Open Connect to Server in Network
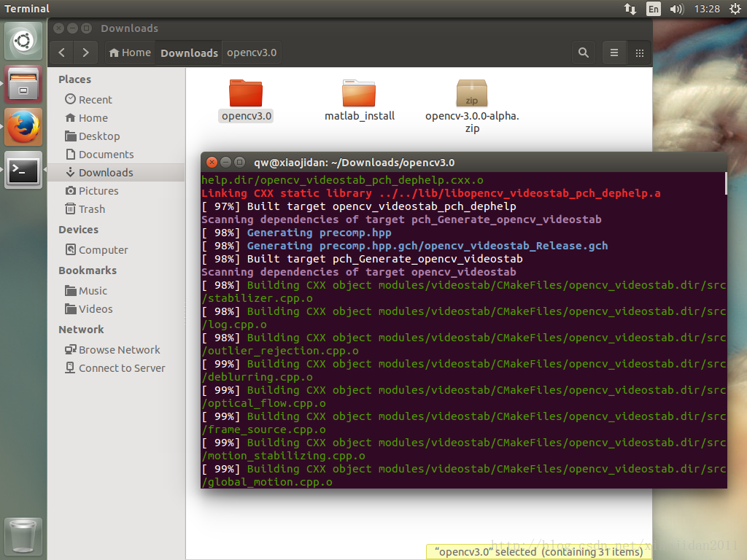 pyautogui.click(x=121, y=368)
